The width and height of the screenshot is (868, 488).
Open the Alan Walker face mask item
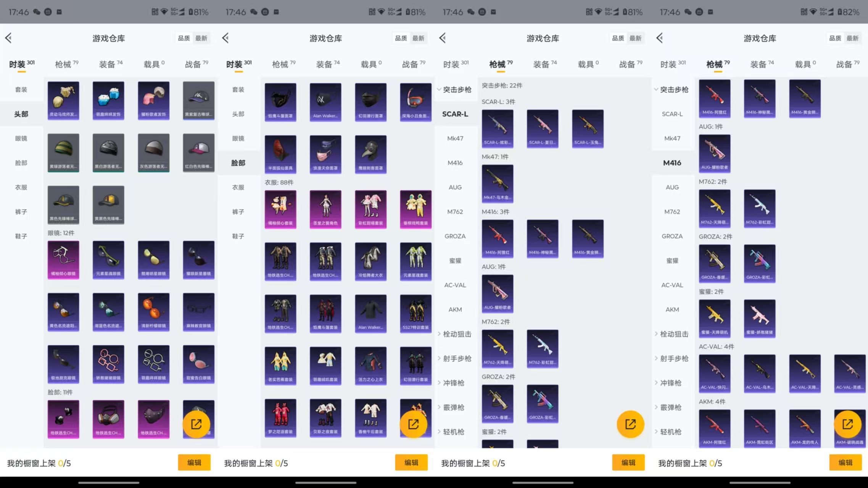coord(325,102)
